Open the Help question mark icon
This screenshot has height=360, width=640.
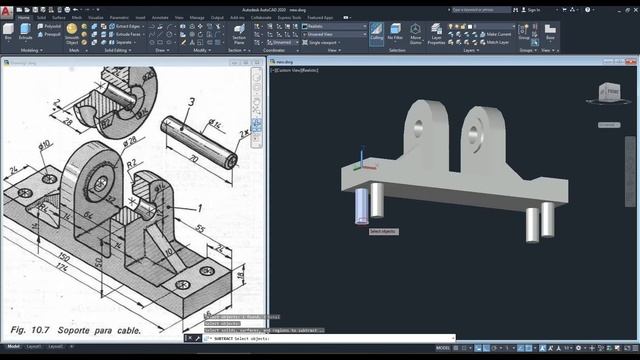point(588,9)
